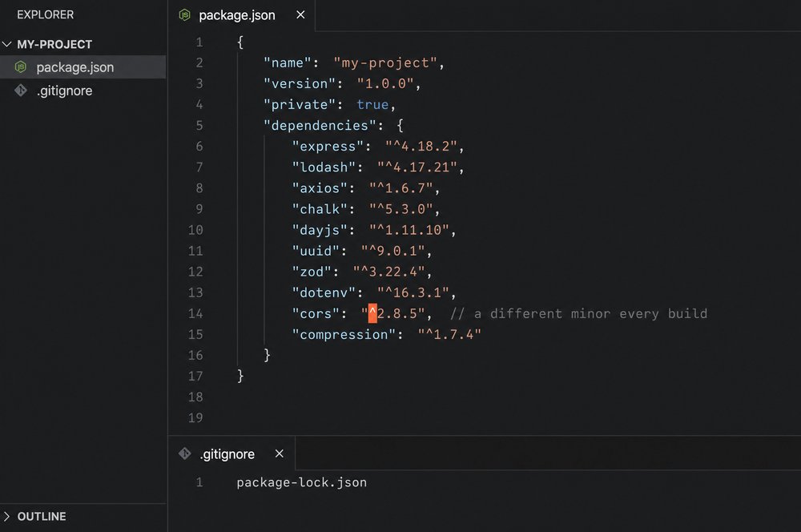Click the comment about a different minor
Image resolution: width=801 pixels, height=532 pixels.
[x=578, y=313]
